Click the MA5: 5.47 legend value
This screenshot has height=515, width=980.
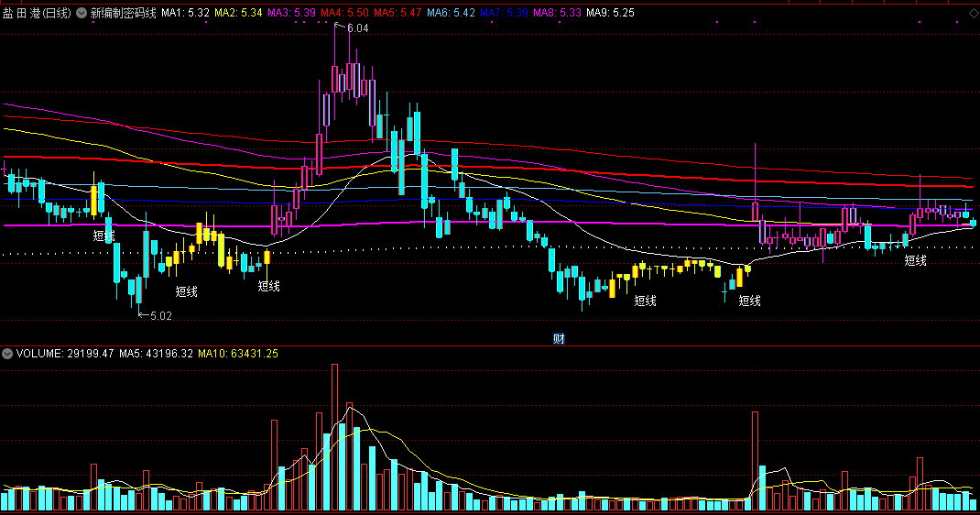click(398, 13)
